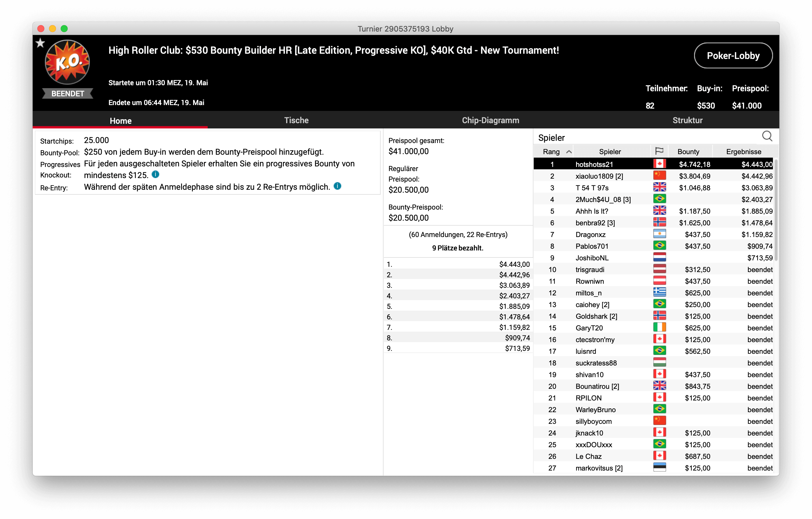Click Canada flag for hotshotss21
Image resolution: width=812 pixels, height=519 pixels.
point(659,164)
